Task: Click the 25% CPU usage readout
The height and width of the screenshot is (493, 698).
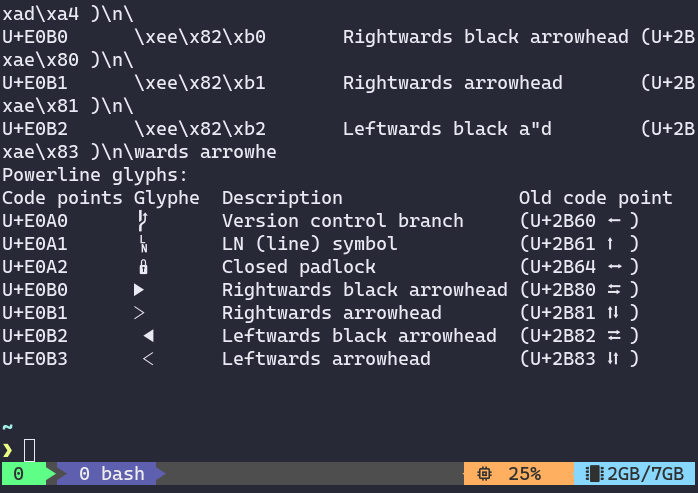Action: coord(525,474)
